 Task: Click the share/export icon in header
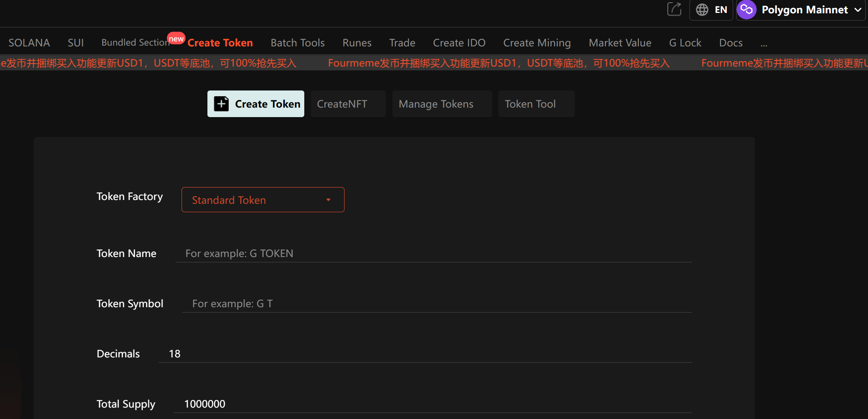coord(674,9)
